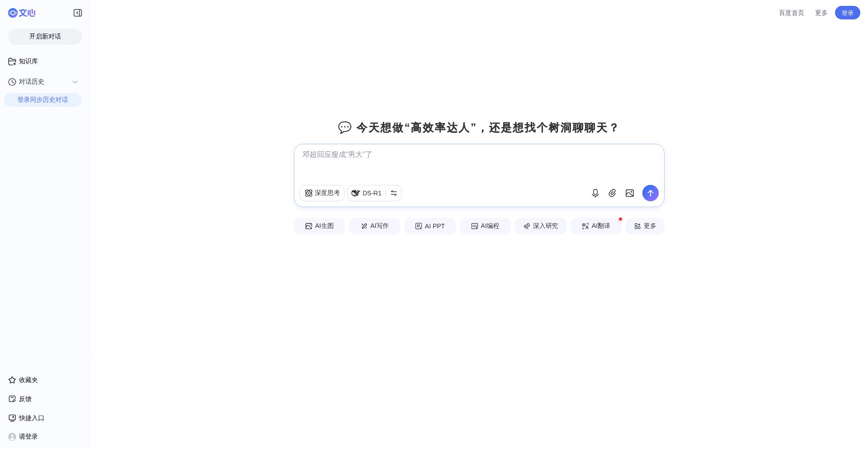Open the AI翻译 tool
868x449 pixels.
[x=596, y=226]
